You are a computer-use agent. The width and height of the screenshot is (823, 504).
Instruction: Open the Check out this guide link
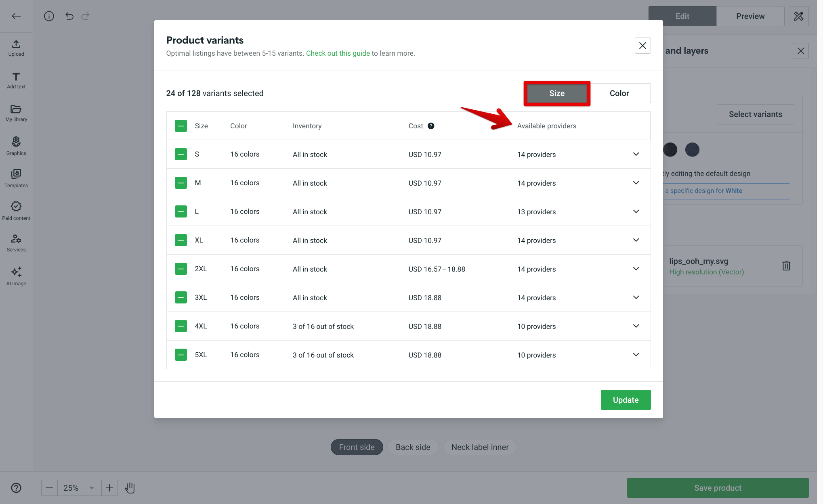click(338, 53)
